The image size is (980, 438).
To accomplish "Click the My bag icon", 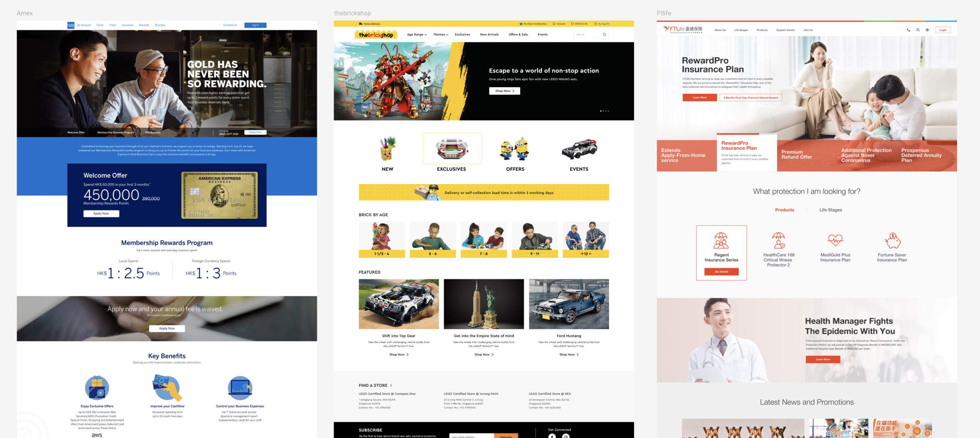I will pyautogui.click(x=595, y=24).
